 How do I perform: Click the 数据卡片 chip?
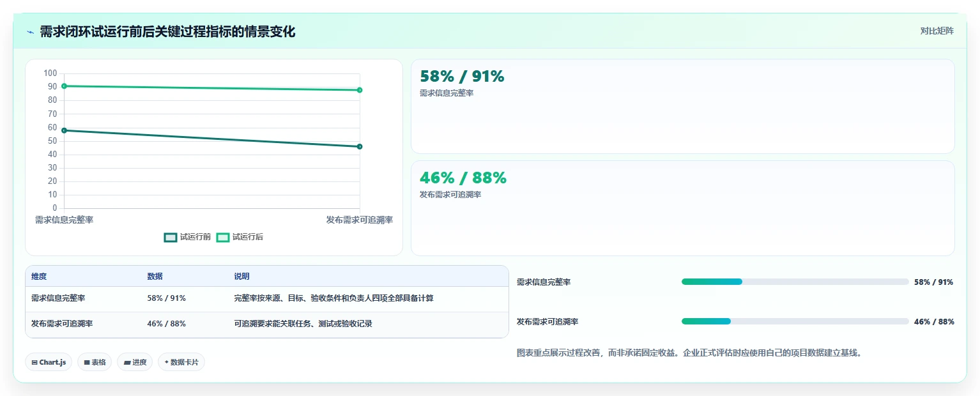181,362
